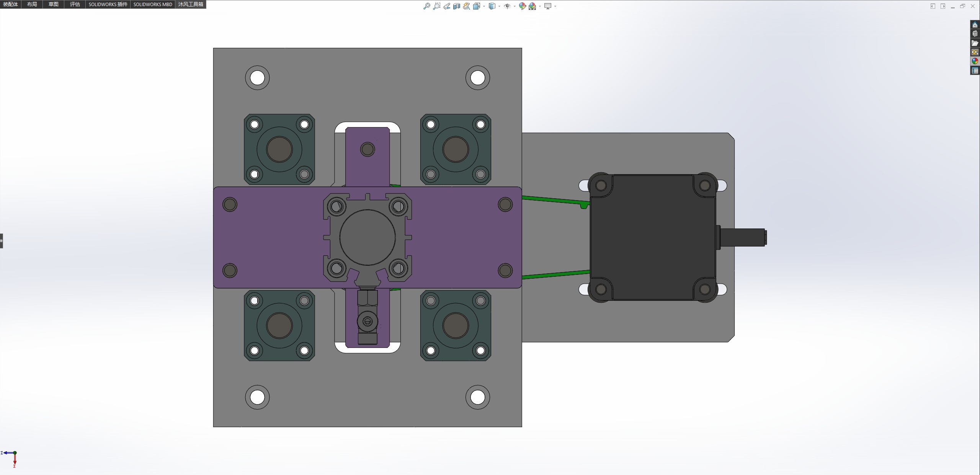The height and width of the screenshot is (475, 980).
Task: Click the Previous View icon
Action: 447,6
